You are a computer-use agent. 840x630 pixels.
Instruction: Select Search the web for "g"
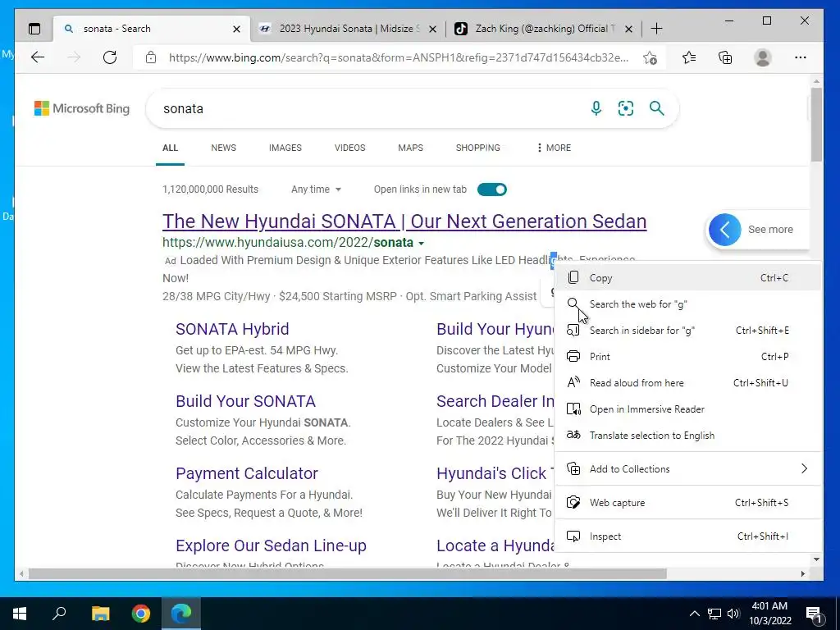[x=687, y=304]
